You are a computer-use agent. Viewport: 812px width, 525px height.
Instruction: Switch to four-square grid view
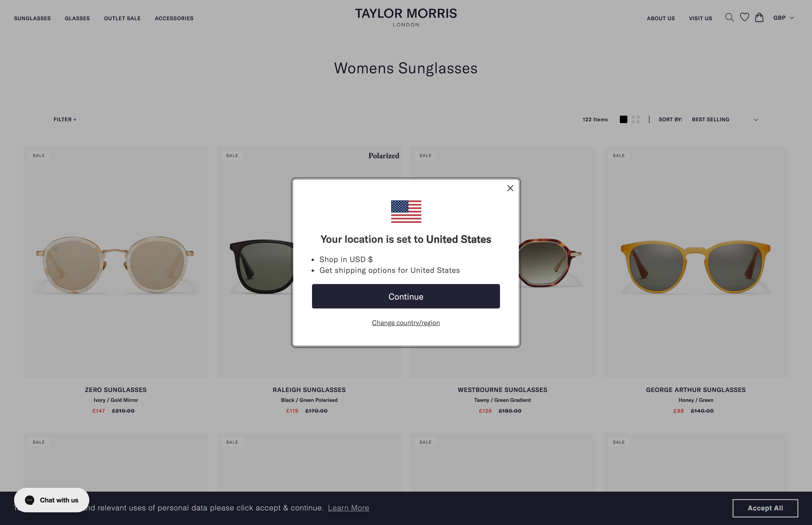click(636, 120)
